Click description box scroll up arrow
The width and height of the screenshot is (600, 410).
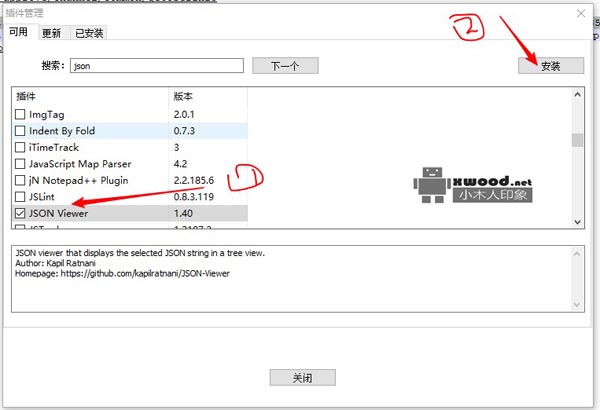577,253
